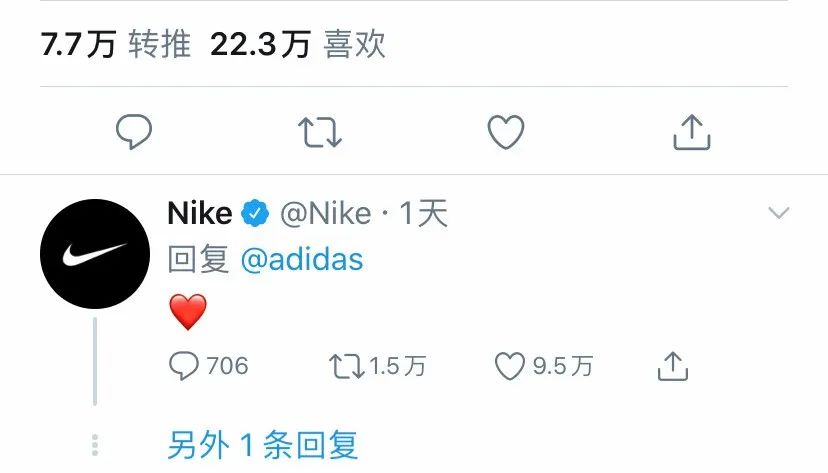Expand the three-dot thread connector
Screen dimensions: 828x473
coord(95,445)
